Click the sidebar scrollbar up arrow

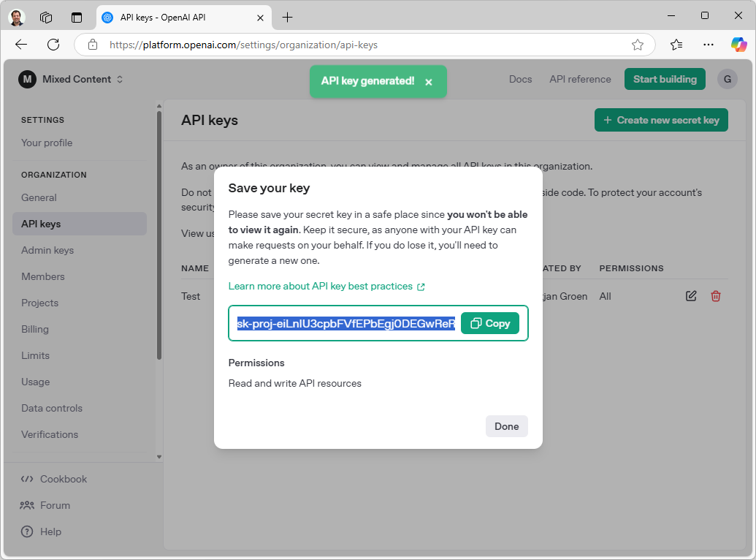pos(159,106)
